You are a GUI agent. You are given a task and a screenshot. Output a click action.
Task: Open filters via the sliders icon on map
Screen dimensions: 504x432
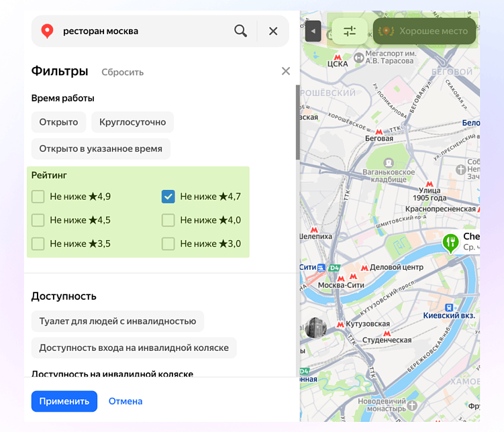click(350, 31)
